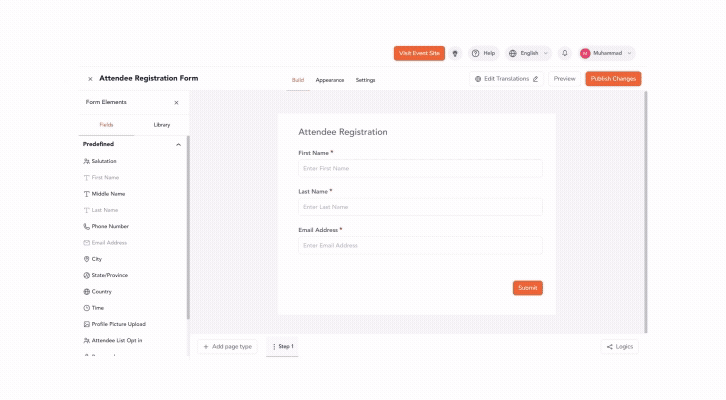The height and width of the screenshot is (400, 726).
Task: Click the Enter Last Name input
Action: [x=420, y=207]
